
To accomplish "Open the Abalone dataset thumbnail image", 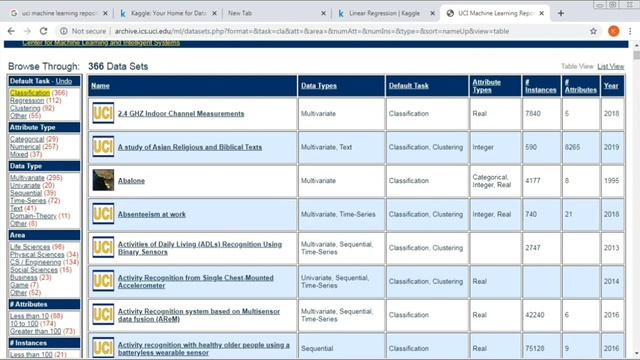I will (103, 180).
